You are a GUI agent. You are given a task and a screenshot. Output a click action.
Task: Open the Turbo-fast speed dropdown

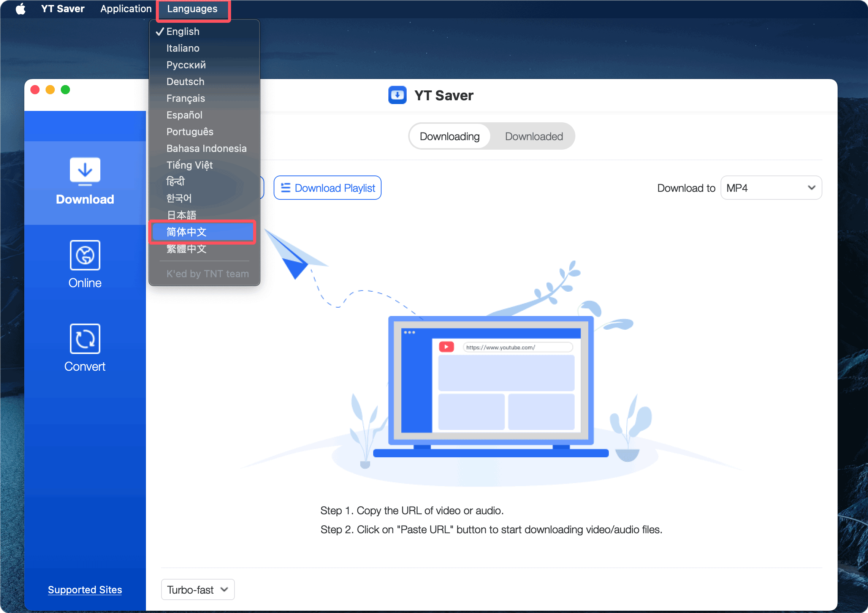coord(197,589)
